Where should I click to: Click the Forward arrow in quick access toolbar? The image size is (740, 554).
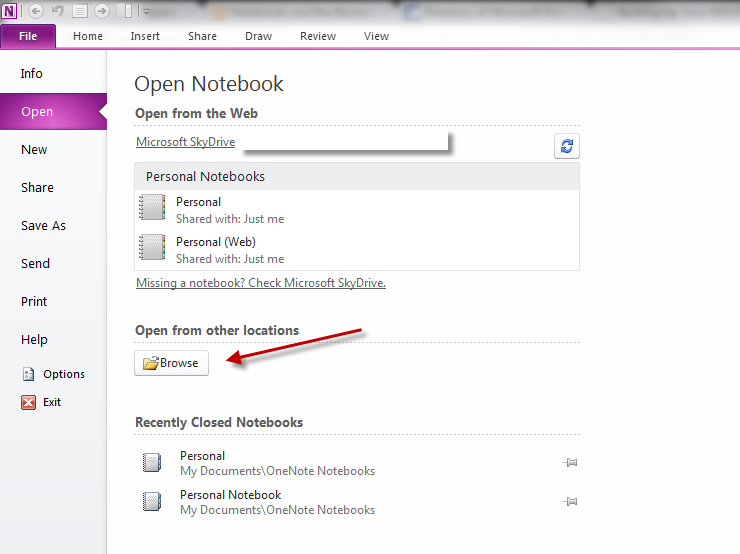point(101,11)
